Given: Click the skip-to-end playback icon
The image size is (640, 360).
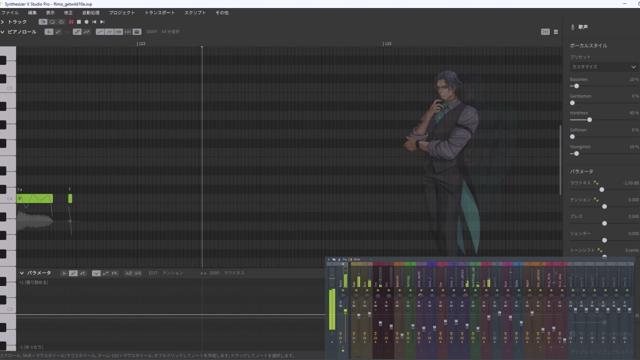Looking at the screenshot, I should [x=102, y=22].
